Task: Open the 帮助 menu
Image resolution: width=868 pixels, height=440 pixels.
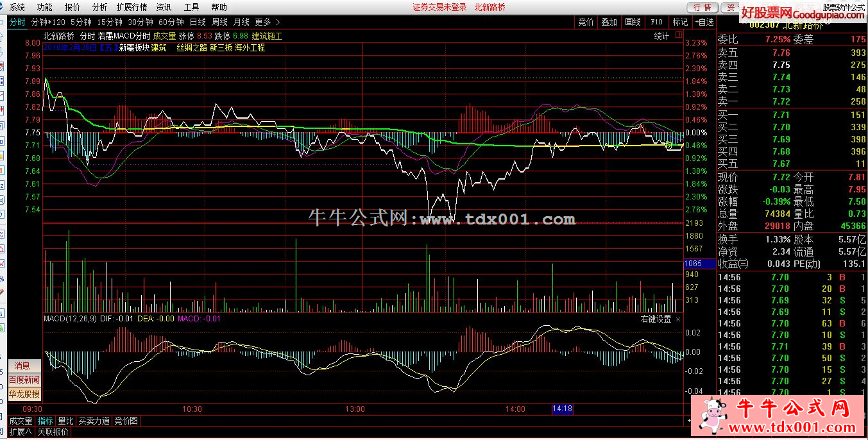Action: click(x=219, y=7)
